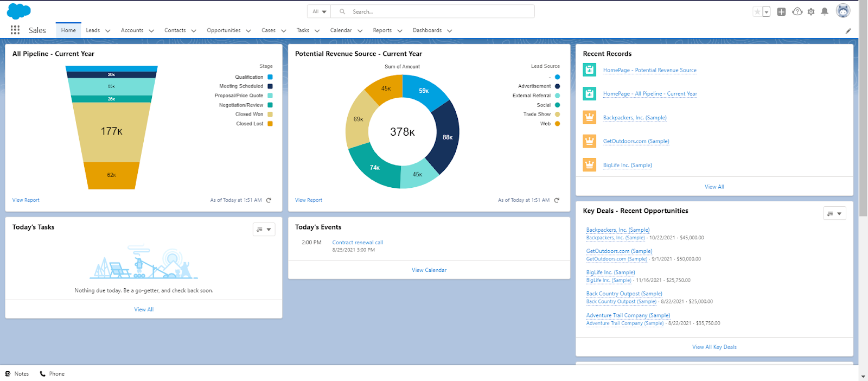Open the Opportunities tab dropdown chevron
868x381 pixels.
[x=248, y=31]
